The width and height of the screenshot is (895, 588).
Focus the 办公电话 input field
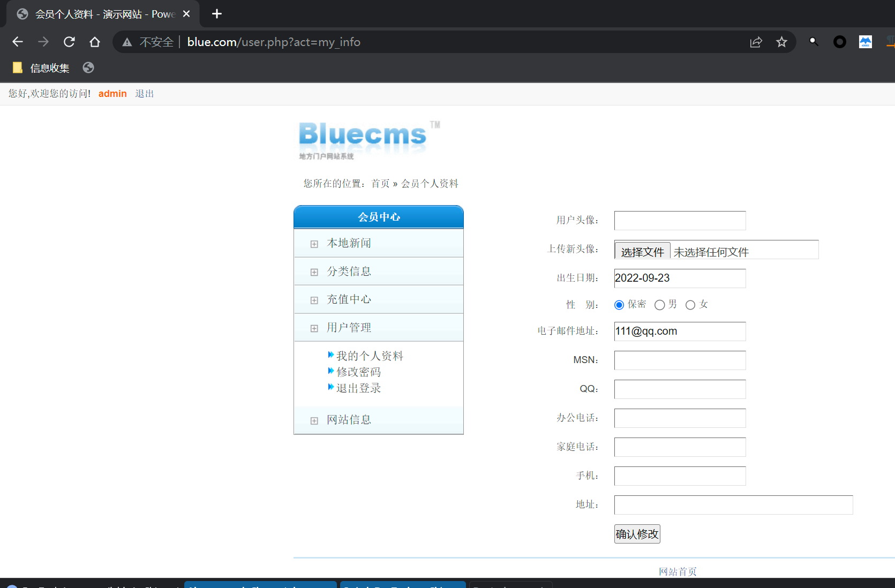[680, 418]
